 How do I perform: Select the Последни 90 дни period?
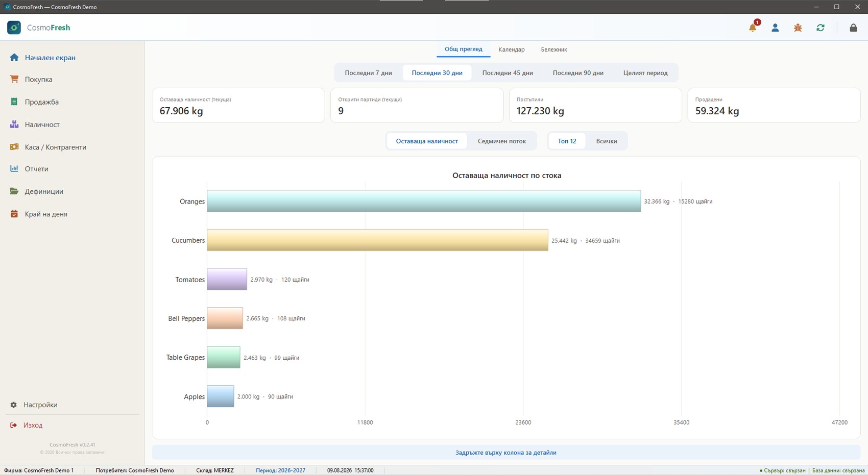[578, 72]
